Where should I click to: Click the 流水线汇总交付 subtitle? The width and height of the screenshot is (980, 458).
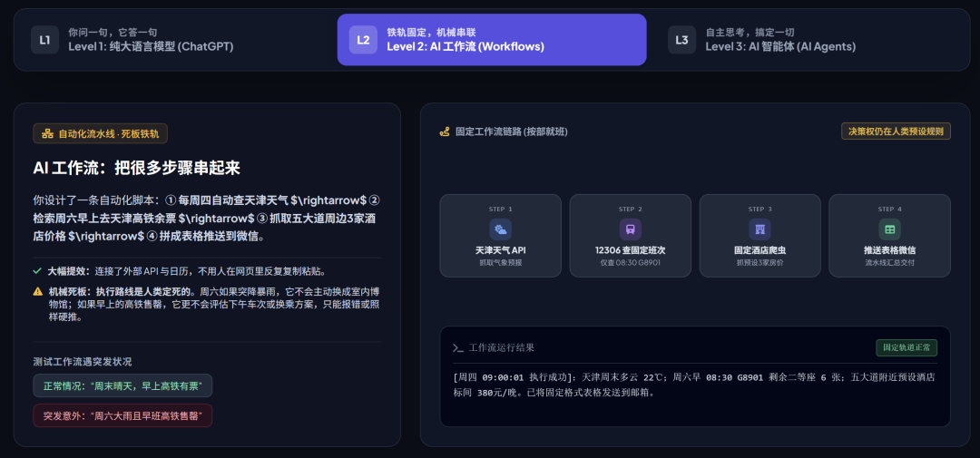889,262
